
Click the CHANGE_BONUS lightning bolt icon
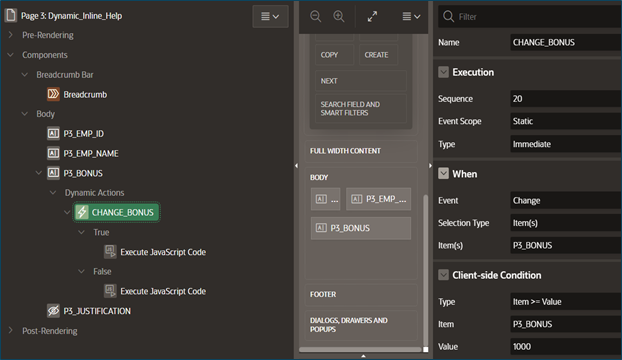(x=82, y=212)
